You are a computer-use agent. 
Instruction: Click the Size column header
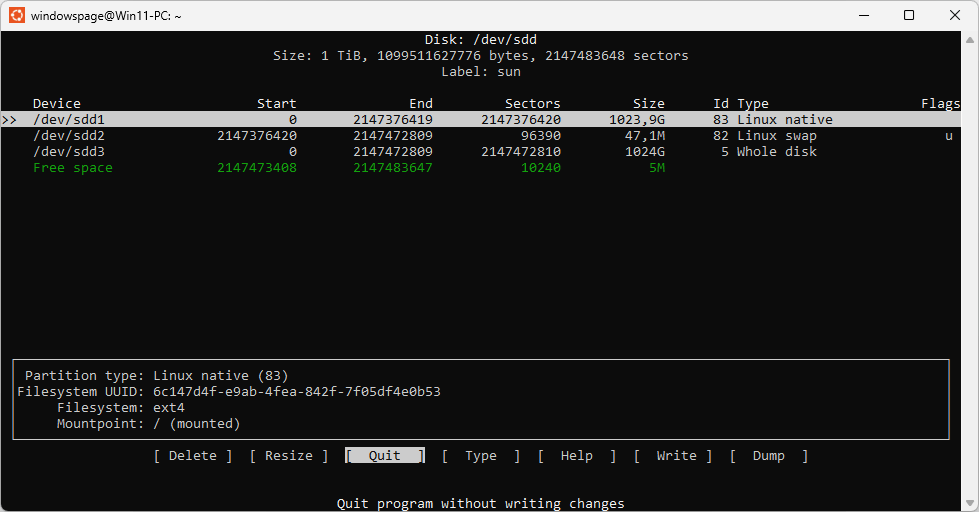point(648,104)
